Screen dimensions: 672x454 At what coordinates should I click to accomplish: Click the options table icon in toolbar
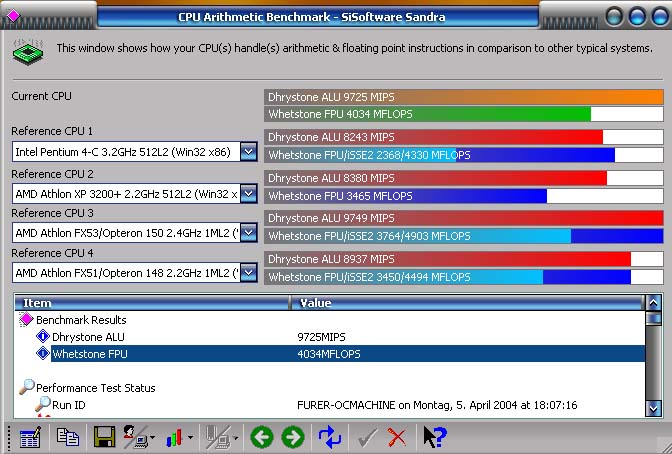30,437
